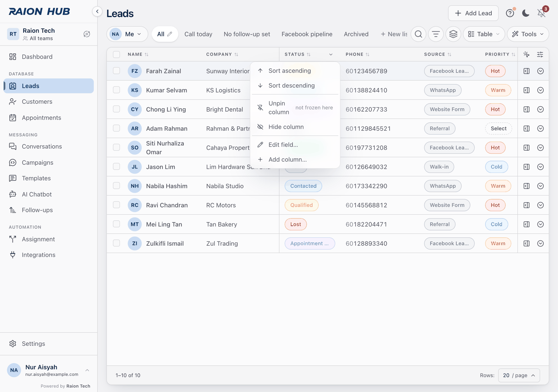Toggle the Status column menu chevron
This screenshot has width=558, height=392.
coord(331,54)
